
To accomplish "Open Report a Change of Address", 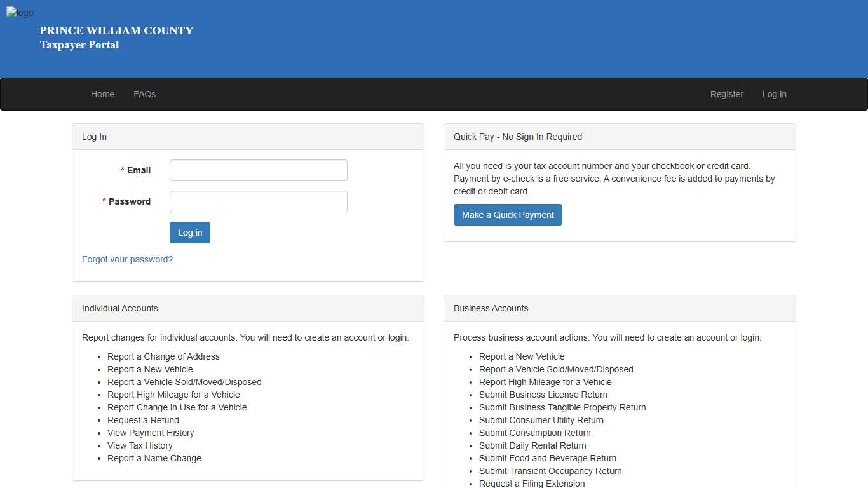I will (x=163, y=356).
